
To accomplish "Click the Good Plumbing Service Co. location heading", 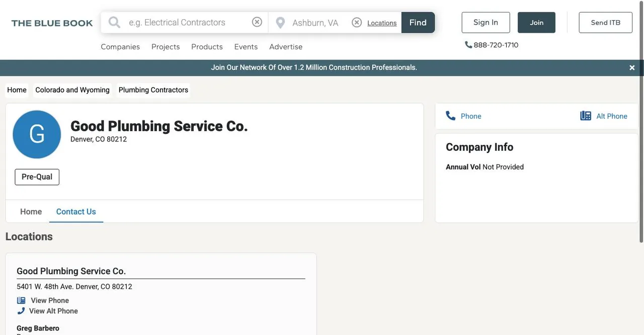I will click(71, 271).
